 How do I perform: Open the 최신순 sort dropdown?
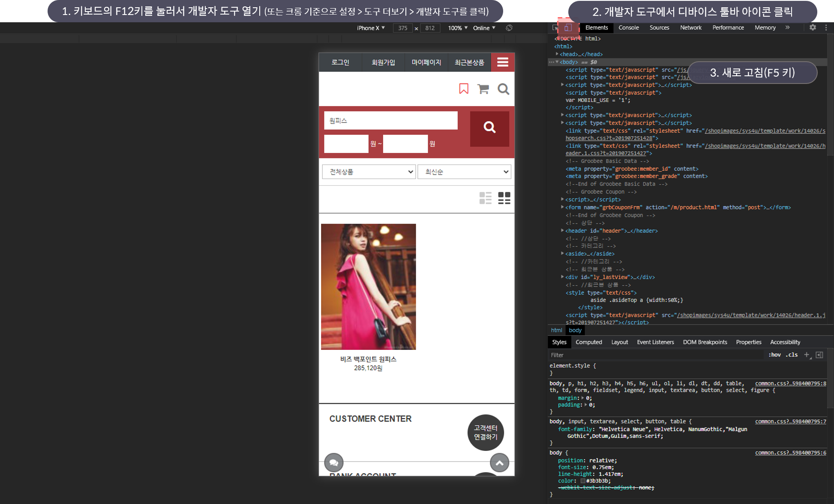click(465, 172)
